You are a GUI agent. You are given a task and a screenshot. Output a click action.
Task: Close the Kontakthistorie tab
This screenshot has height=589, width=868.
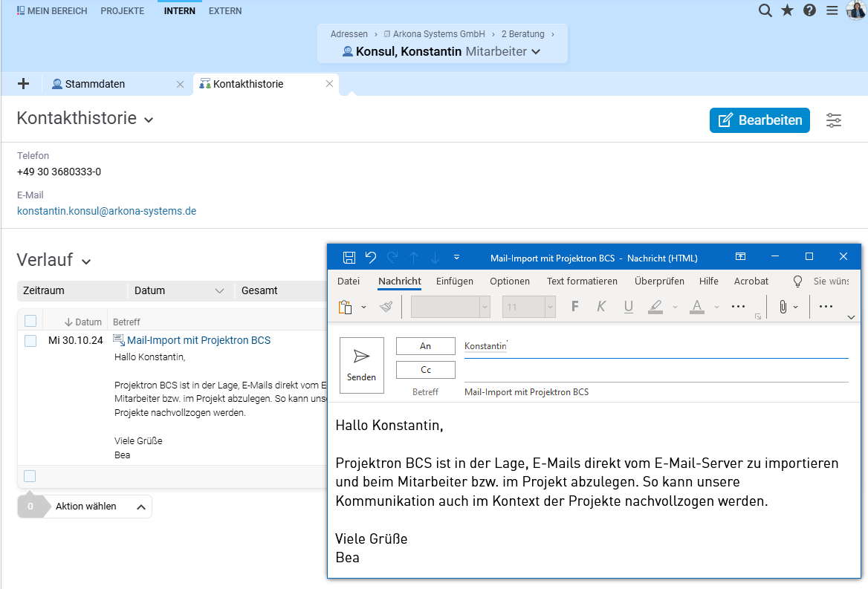point(329,83)
